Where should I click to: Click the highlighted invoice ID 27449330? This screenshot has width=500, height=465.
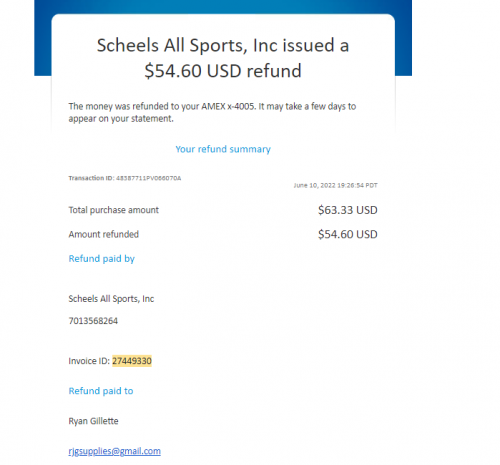(x=132, y=361)
